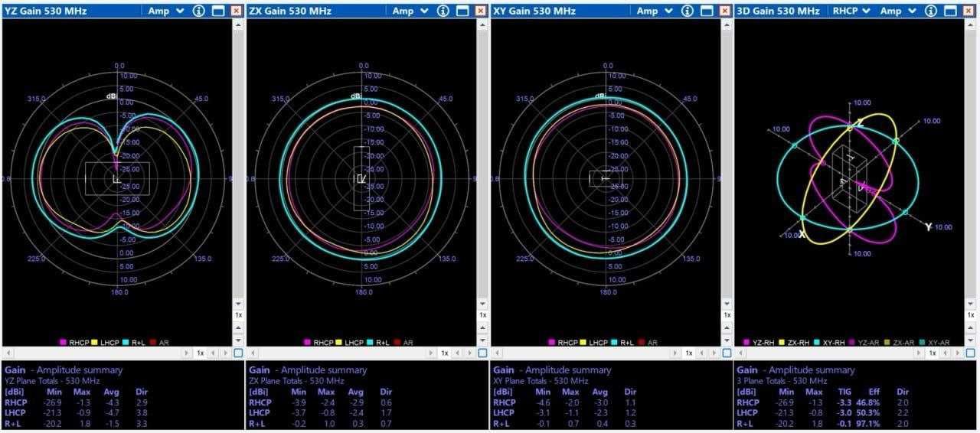Click the 50.3% LHCP efficiency value
The height and width of the screenshot is (433, 980).
pos(870,412)
